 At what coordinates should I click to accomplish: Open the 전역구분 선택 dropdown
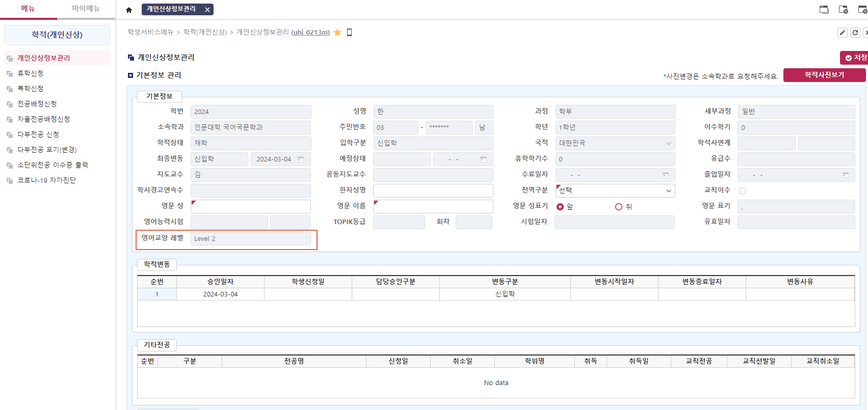(x=615, y=190)
